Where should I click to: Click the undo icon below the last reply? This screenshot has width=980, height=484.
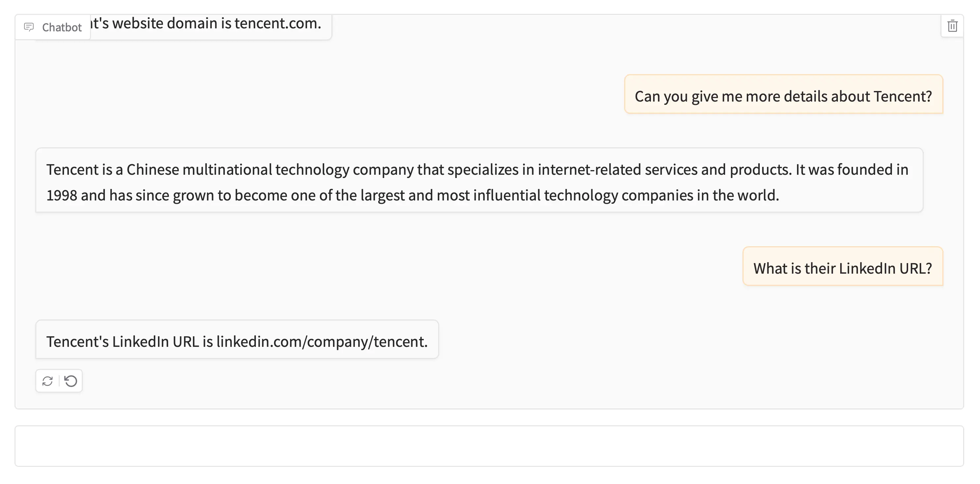(71, 381)
